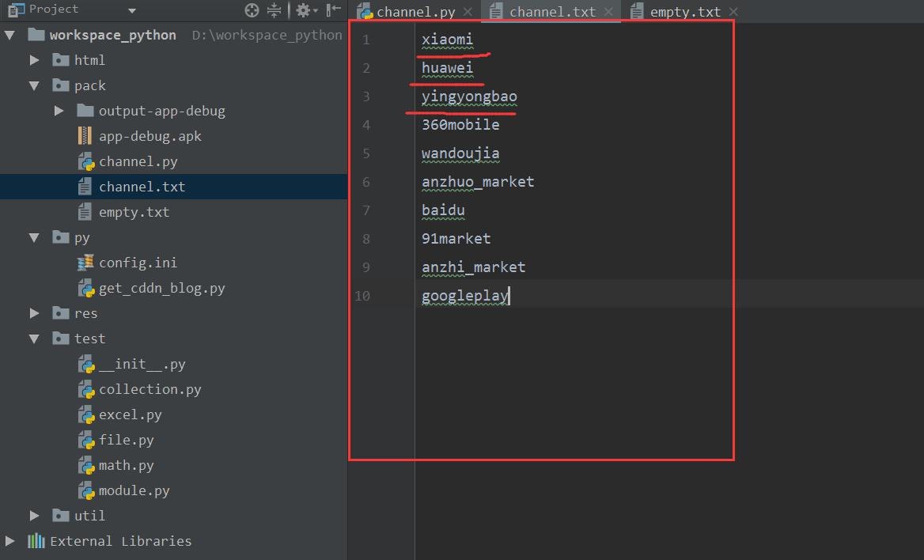Click wandoujia on line 5
The width and height of the screenshot is (924, 560).
point(460,154)
